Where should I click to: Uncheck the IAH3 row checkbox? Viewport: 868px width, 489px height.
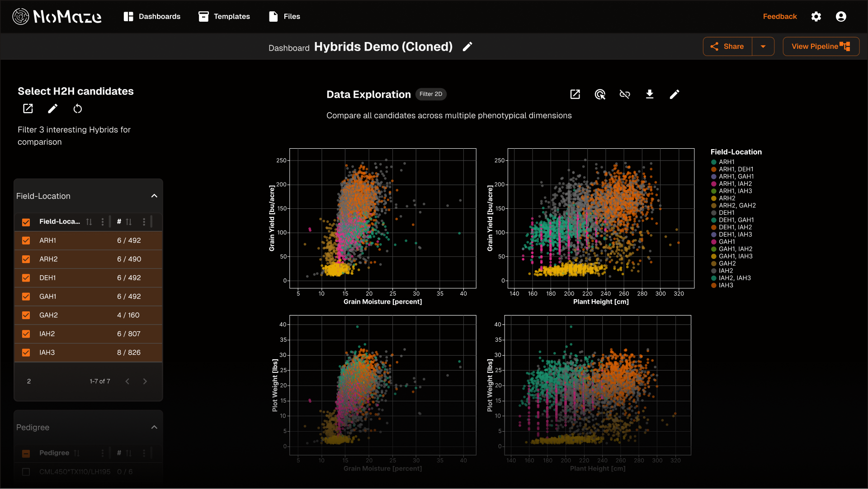26,353
